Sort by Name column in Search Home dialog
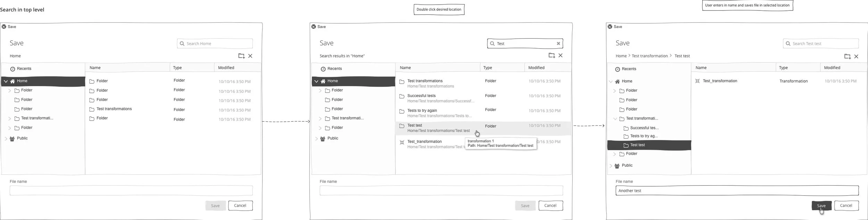Viewport: 868px width, 220px height. tap(127, 68)
